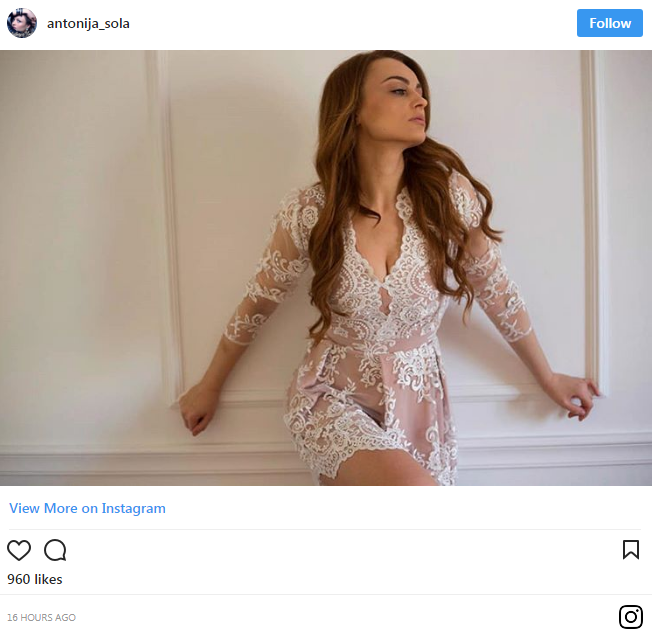Visit Instagram through the camera glyph logo
The height and width of the screenshot is (636, 652).
click(x=630, y=617)
